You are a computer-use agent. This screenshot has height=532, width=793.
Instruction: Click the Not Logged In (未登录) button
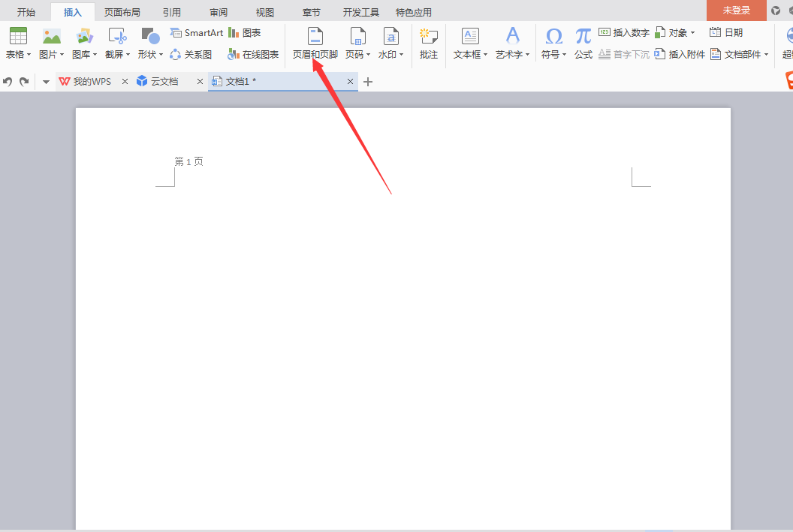(x=736, y=11)
